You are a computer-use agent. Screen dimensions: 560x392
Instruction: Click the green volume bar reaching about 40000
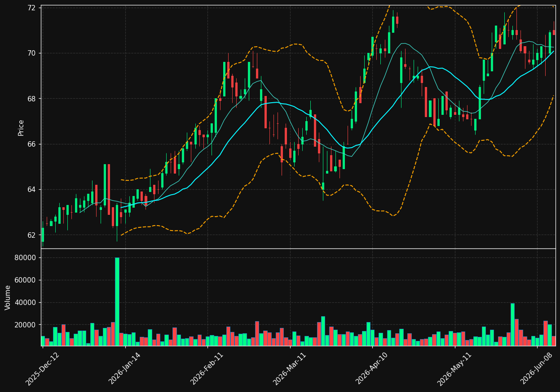[512, 325]
